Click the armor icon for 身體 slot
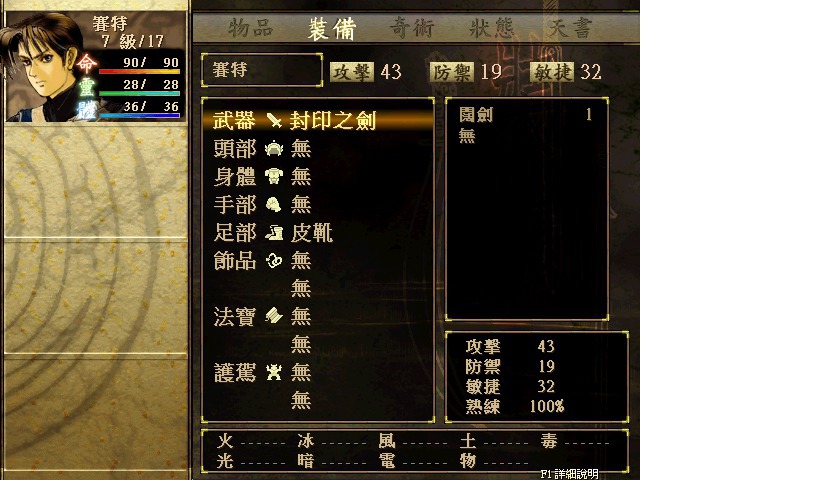This screenshot has height=480, width=816. (274, 176)
